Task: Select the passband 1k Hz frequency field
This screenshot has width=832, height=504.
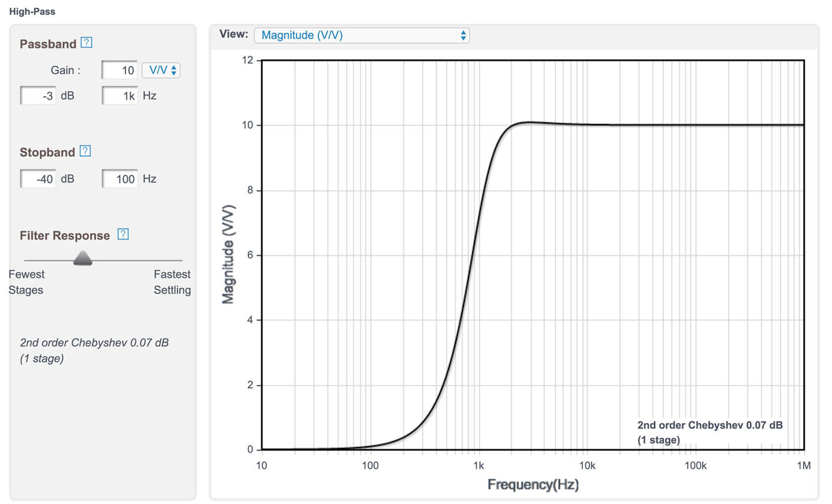Action: [120, 96]
